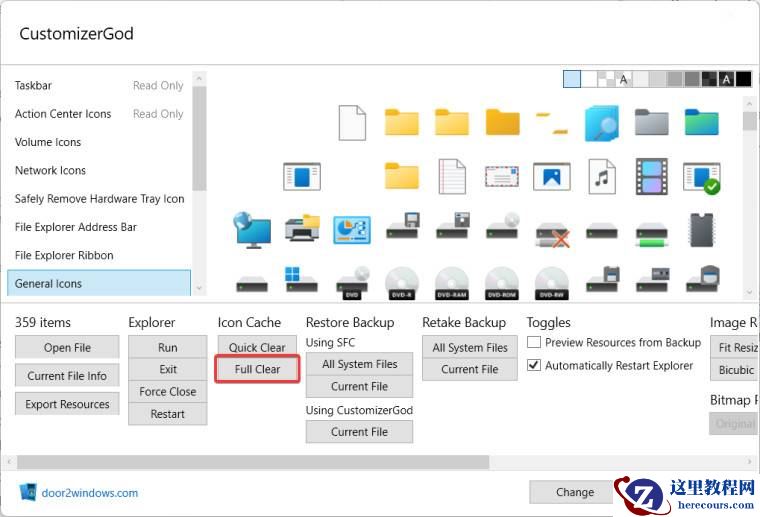
Task: Select the DVD-ROM disc icon
Action: pos(502,283)
